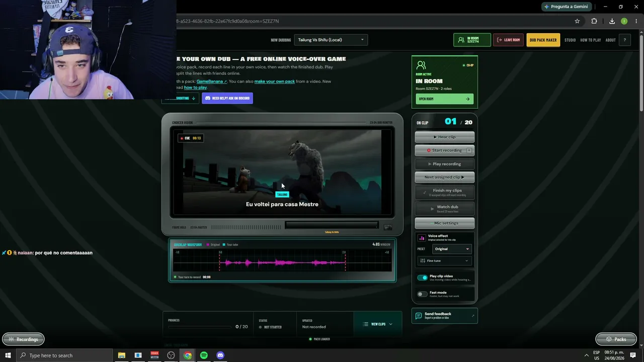The image size is (644, 362).
Task: Open the Chrome three-dot menu
Action: click(x=636, y=21)
